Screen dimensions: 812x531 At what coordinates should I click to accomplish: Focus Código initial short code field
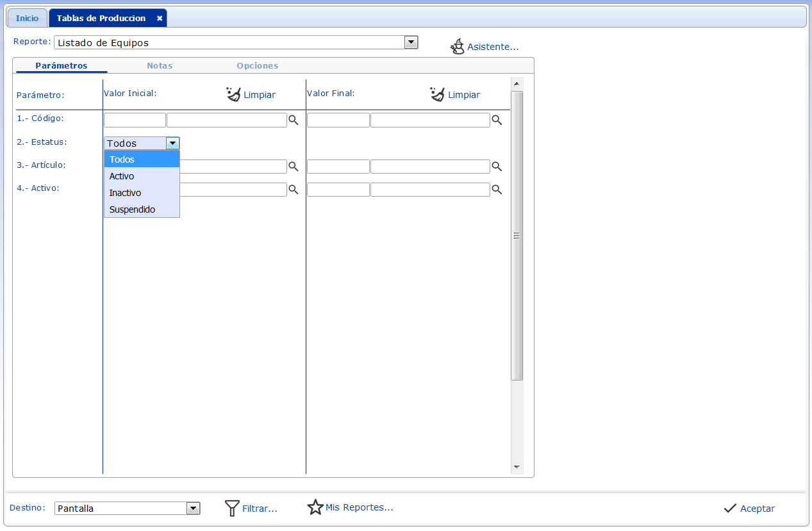coord(135,120)
